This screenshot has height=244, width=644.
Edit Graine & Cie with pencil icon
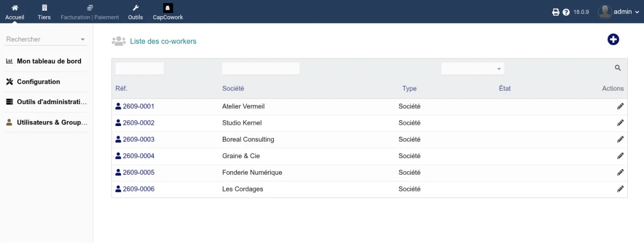click(x=620, y=156)
